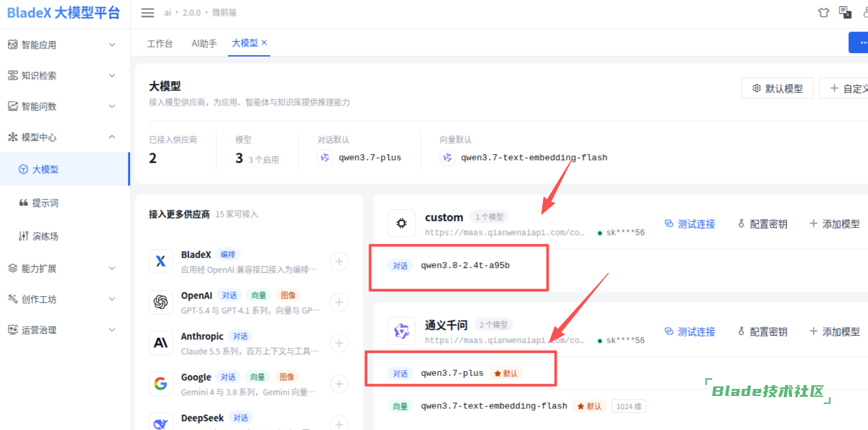
Task: Click the 默认模型 button
Action: click(777, 88)
